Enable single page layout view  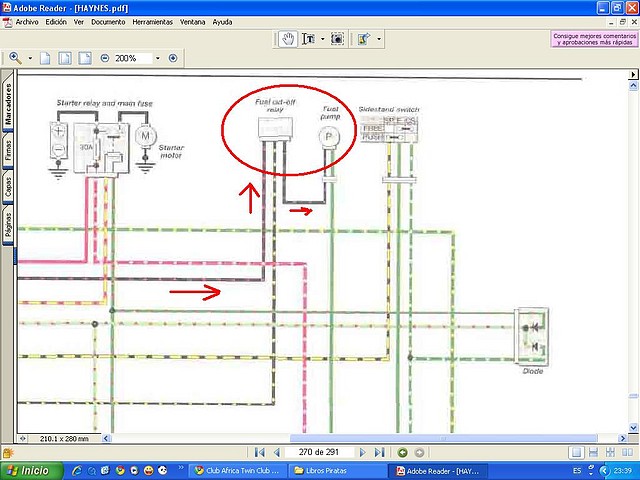pos(576,452)
